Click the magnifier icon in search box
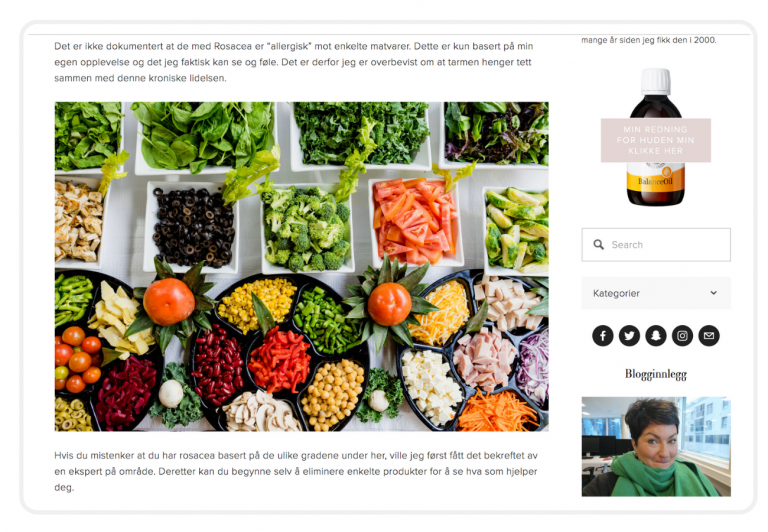The height and width of the screenshot is (532, 768). 599,244
